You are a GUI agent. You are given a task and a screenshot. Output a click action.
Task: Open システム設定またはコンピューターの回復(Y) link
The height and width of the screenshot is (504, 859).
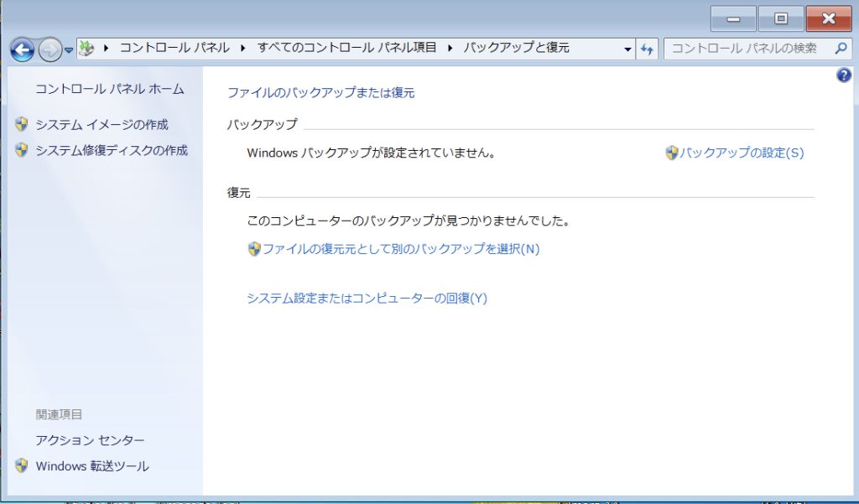pyautogui.click(x=367, y=298)
